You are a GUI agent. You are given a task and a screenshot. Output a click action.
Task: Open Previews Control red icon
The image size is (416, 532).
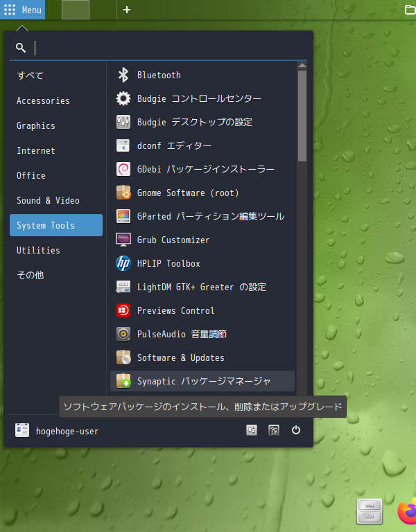[x=123, y=310]
